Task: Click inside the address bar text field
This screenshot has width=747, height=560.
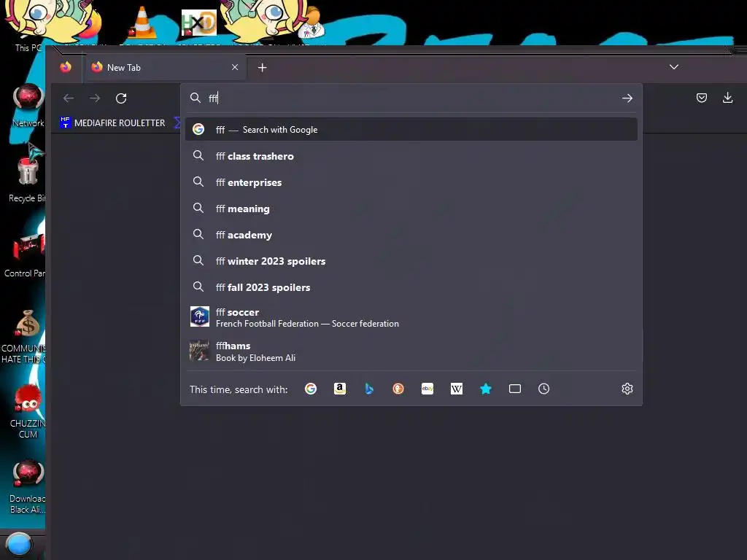Action: tap(411, 98)
